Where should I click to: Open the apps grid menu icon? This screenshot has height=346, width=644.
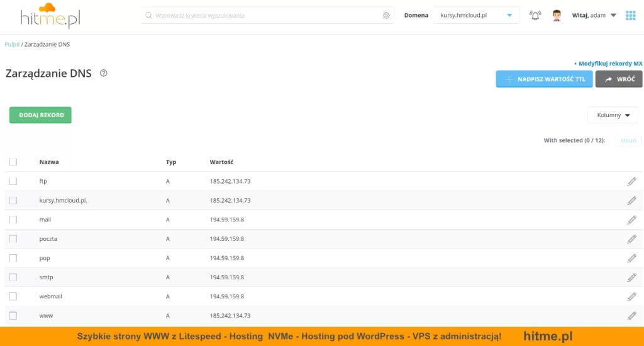(x=630, y=16)
